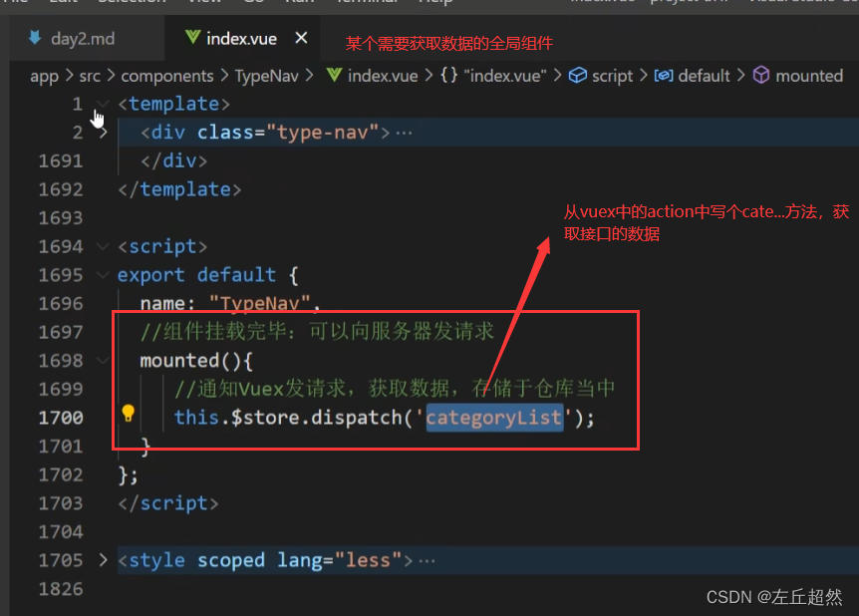Click the closing </script> tag
Image resolution: width=859 pixels, height=616 pixels.
pyautogui.click(x=168, y=503)
